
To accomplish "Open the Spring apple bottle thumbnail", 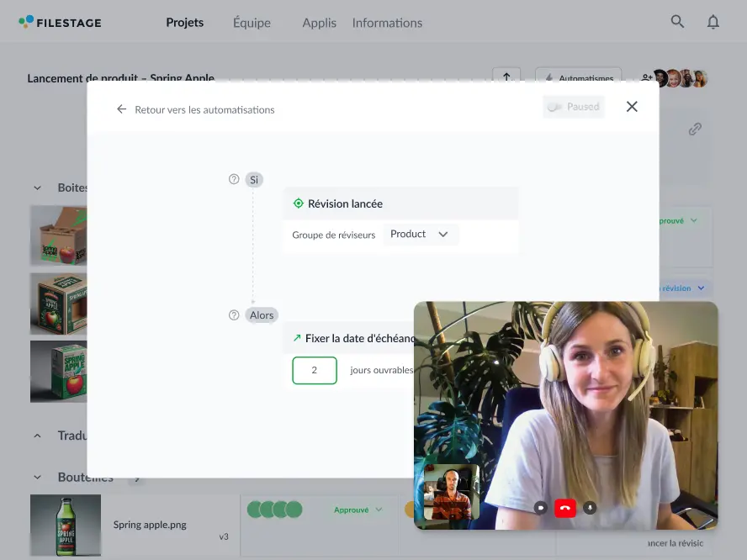I will coord(66,525).
